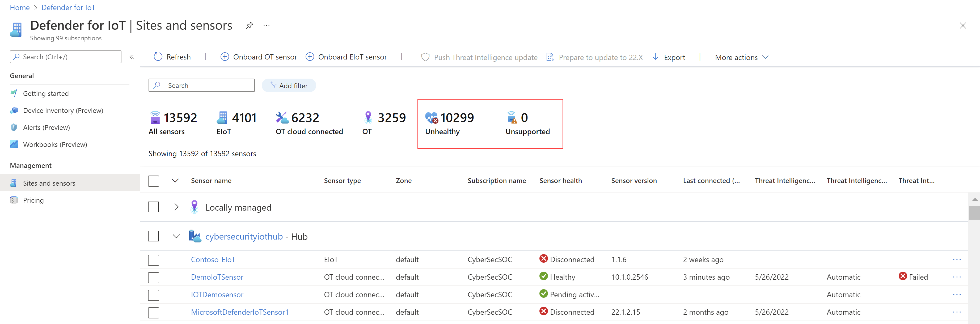Collapse the sidebar with the double-chevron icon
This screenshot has width=980, height=324.
132,57
